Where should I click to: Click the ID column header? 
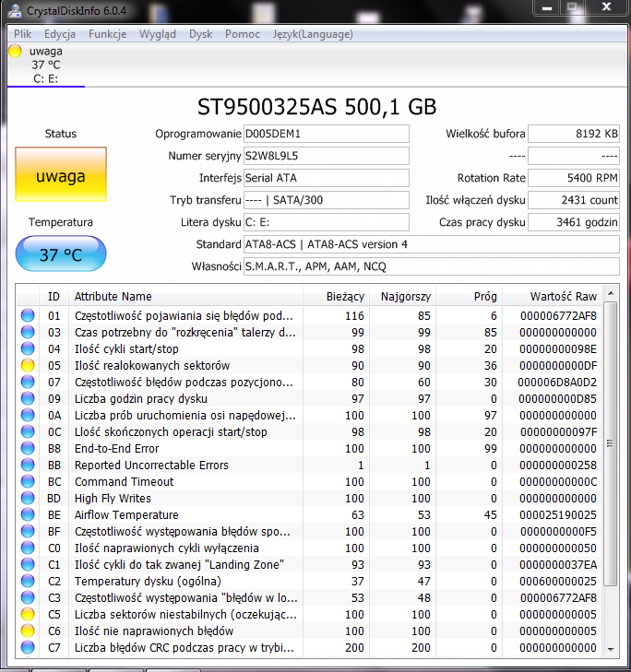coord(54,296)
